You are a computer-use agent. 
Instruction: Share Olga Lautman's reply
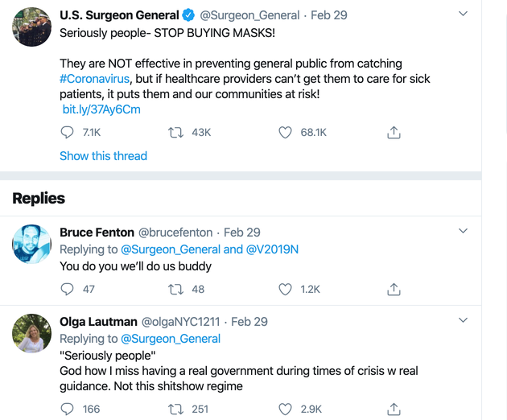pyautogui.click(x=394, y=409)
